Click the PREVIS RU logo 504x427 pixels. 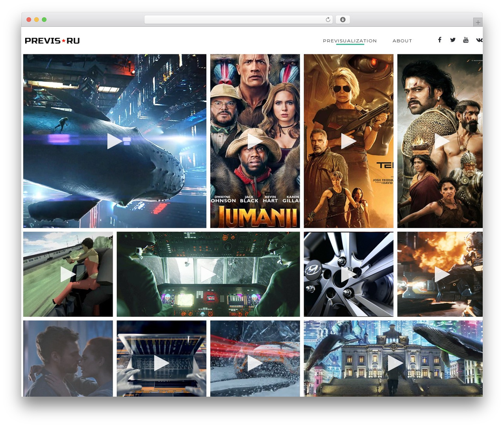pos(52,41)
